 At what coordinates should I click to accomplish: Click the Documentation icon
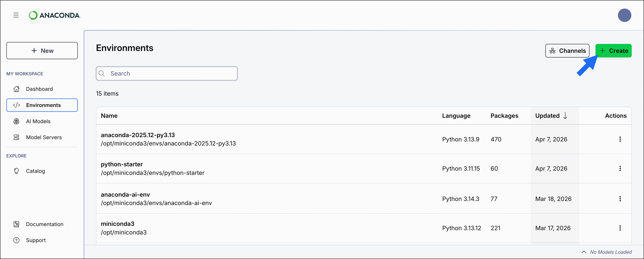(16, 224)
